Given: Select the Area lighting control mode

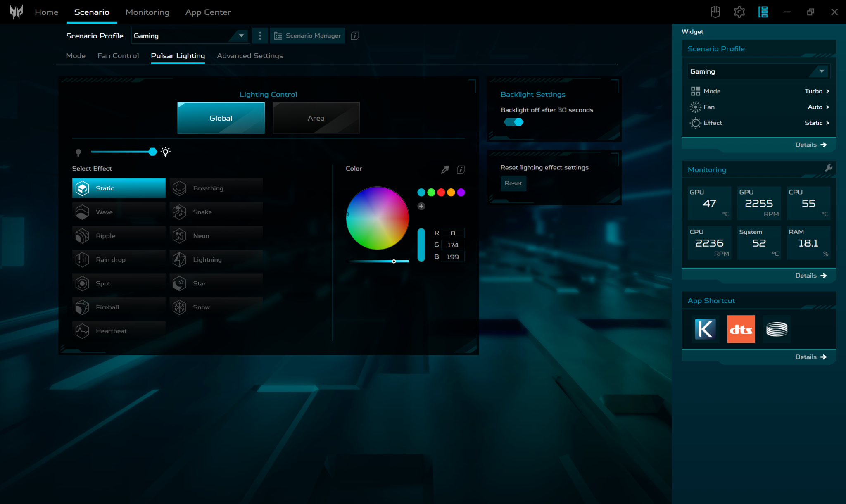Looking at the screenshot, I should click(316, 118).
